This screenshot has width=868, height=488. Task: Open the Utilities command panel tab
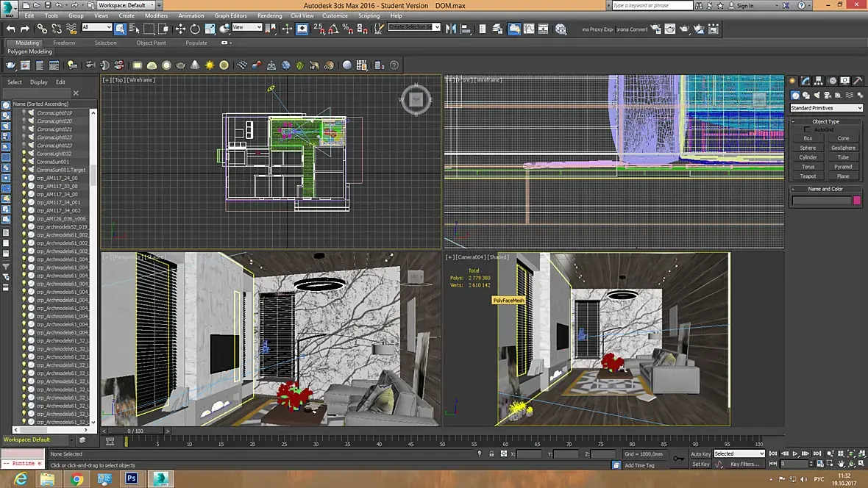click(858, 81)
